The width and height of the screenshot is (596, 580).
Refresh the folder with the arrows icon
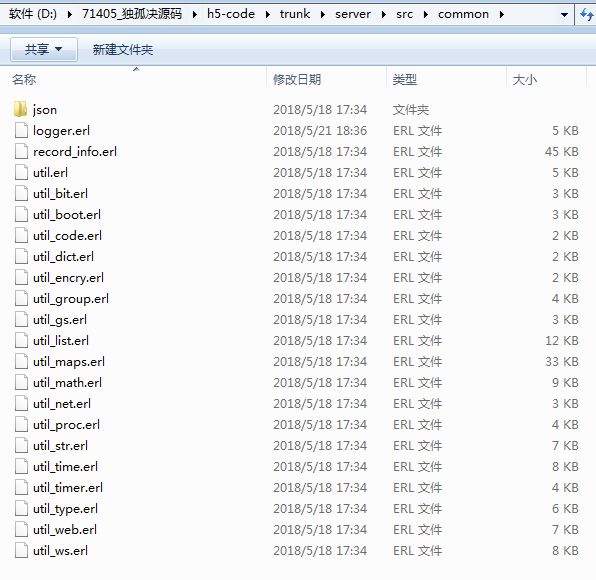point(586,14)
